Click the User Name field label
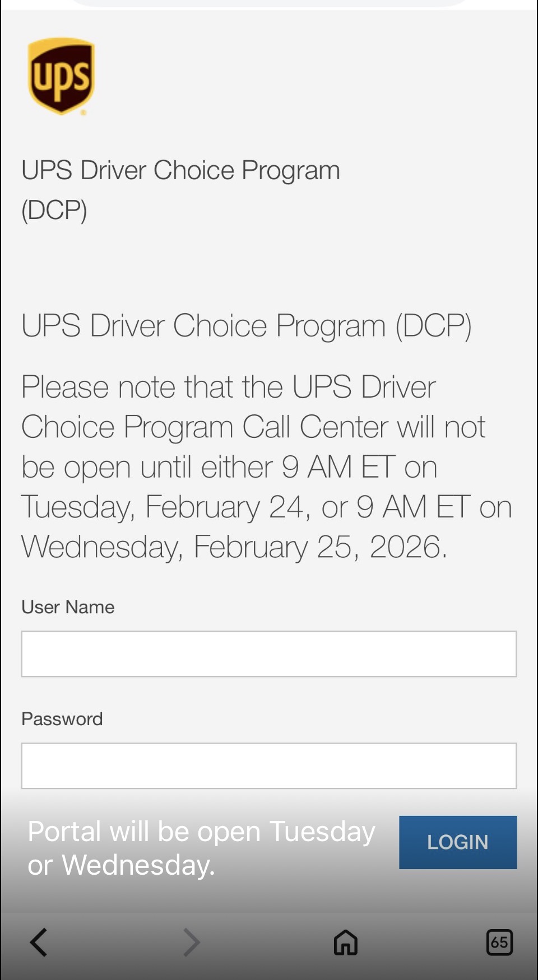The height and width of the screenshot is (980, 538). 68,607
